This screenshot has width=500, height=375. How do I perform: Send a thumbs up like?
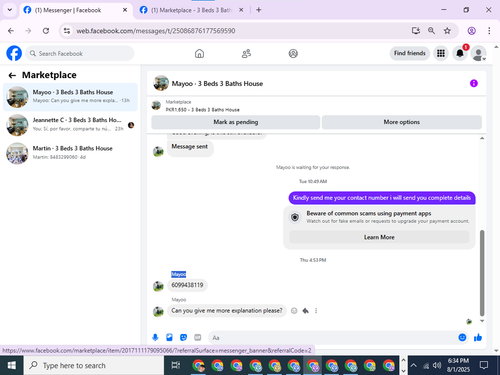[478, 337]
